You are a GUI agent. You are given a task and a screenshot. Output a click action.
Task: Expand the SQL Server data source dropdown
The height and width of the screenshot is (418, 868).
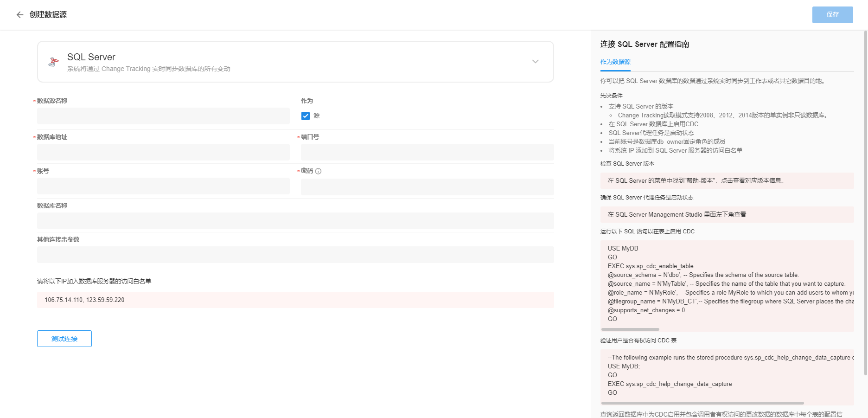click(535, 62)
